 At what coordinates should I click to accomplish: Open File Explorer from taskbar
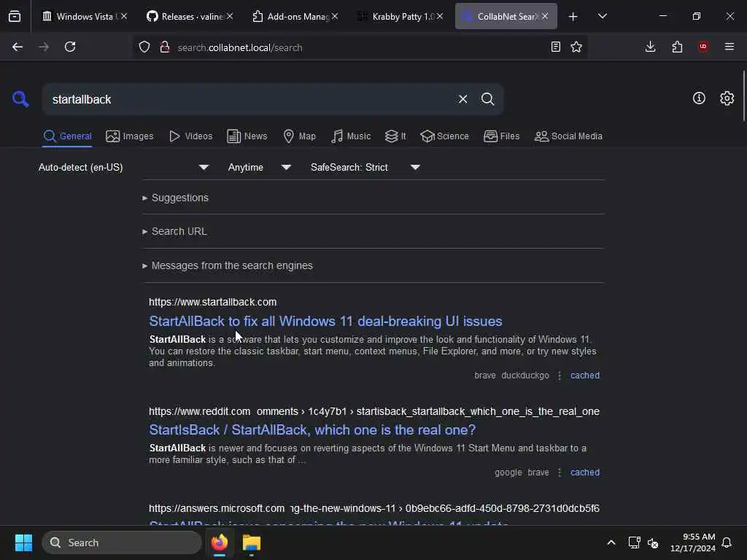coord(252,542)
